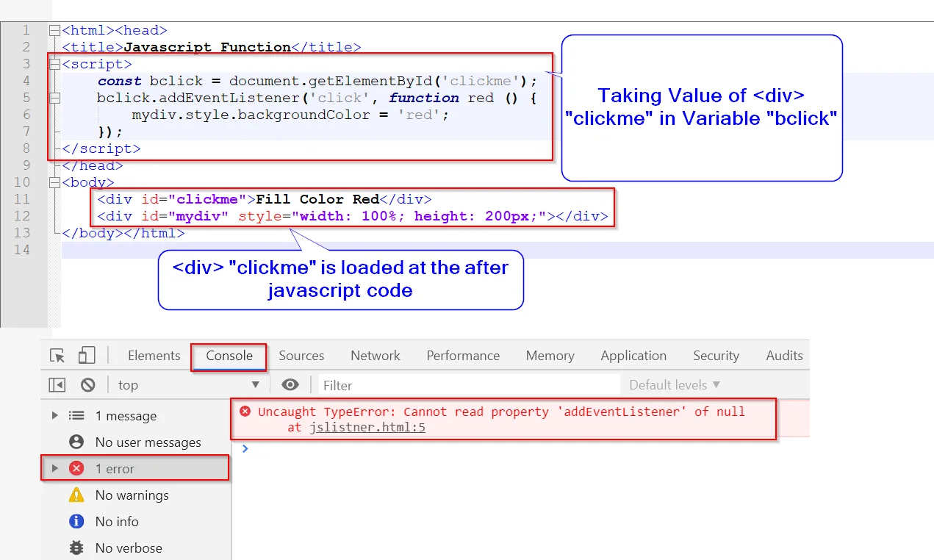Open the Memory tab
The image size is (934, 560).
[x=550, y=356]
